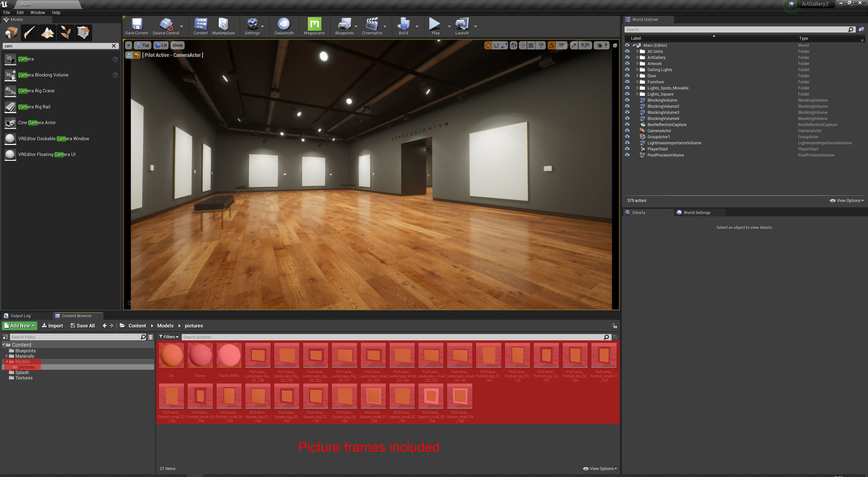Toggle visibility of Furniture folder
The width and height of the screenshot is (868, 477).
point(627,82)
